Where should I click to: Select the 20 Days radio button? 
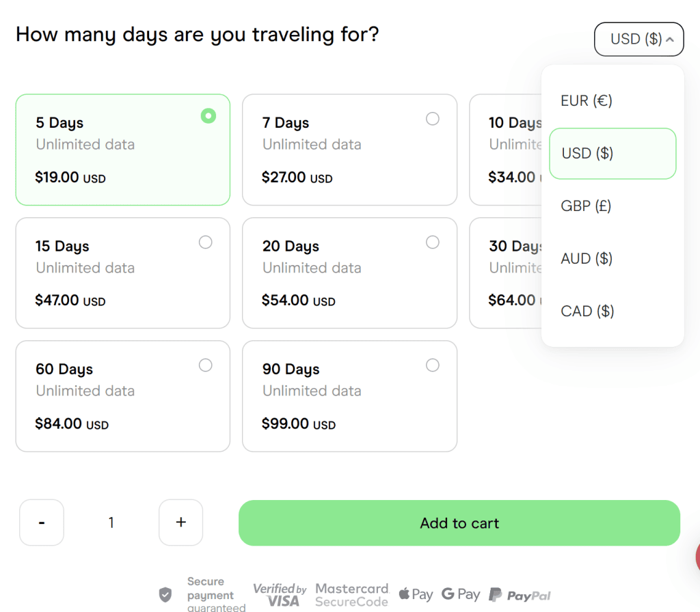(x=433, y=242)
